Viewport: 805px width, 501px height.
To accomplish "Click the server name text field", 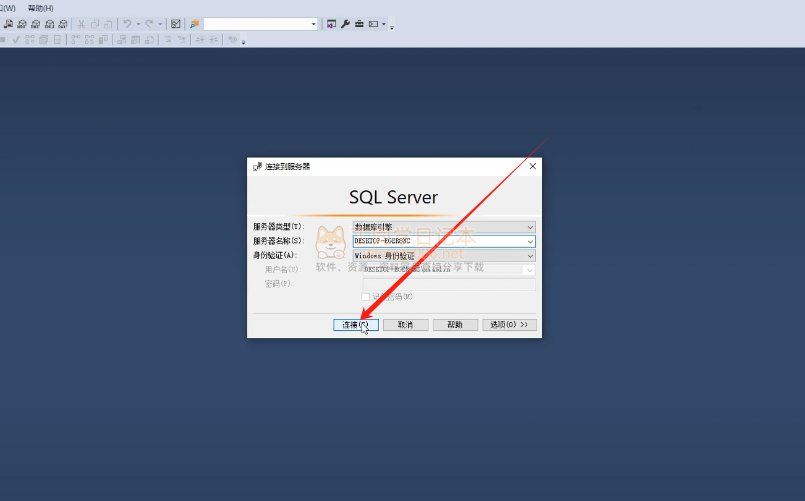I will coord(439,241).
